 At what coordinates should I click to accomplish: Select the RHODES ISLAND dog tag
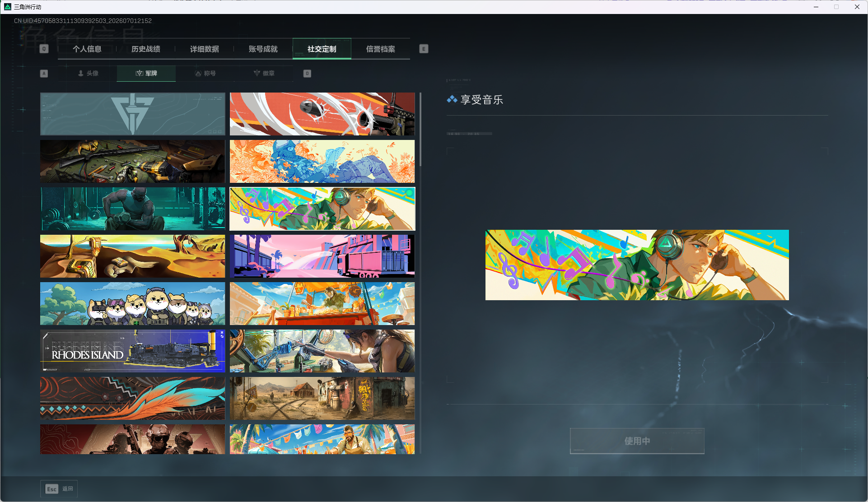133,351
